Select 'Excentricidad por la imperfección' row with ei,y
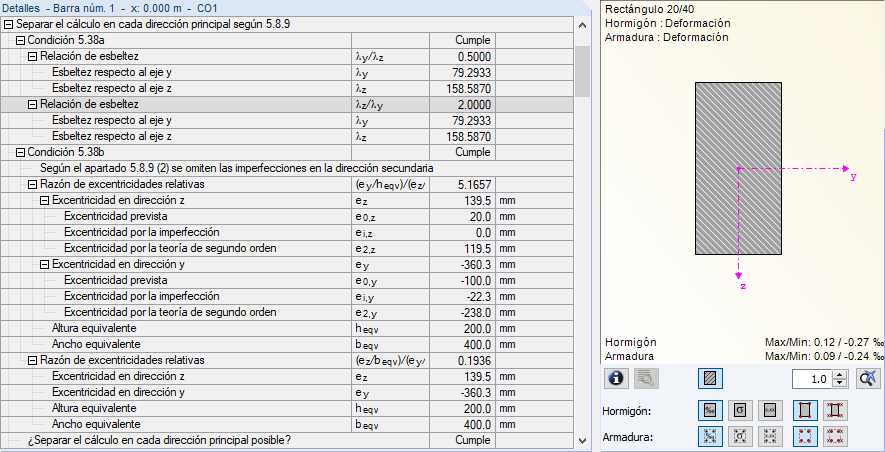The width and height of the screenshot is (885, 452). [288, 296]
